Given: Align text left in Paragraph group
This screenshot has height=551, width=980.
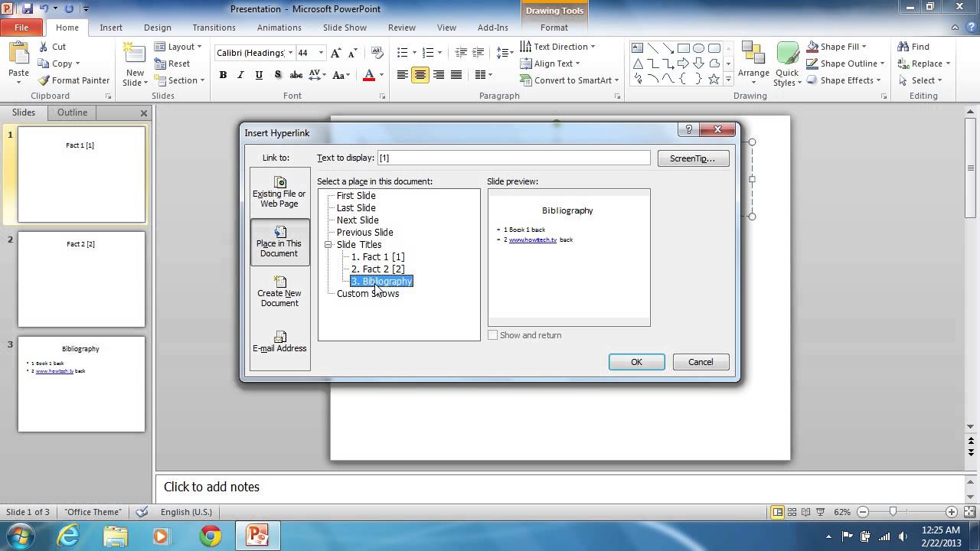Looking at the screenshot, I should (402, 75).
